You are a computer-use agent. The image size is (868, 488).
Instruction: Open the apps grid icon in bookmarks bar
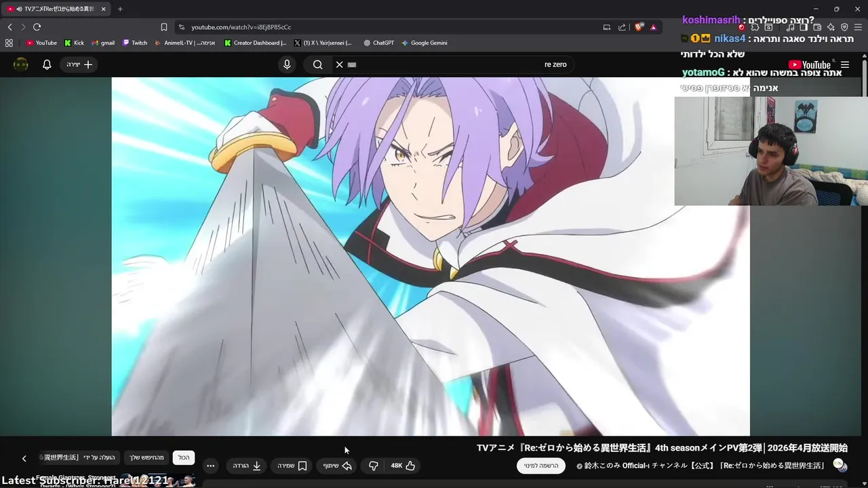click(x=9, y=43)
